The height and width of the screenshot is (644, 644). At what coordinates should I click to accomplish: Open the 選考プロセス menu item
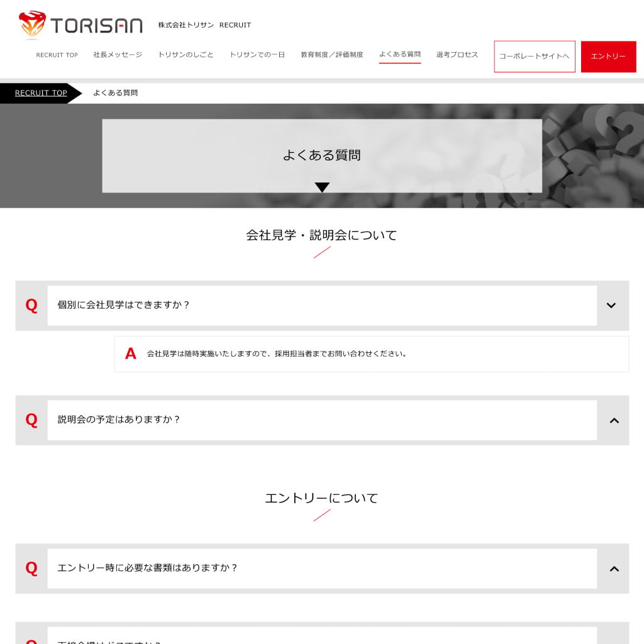(457, 55)
